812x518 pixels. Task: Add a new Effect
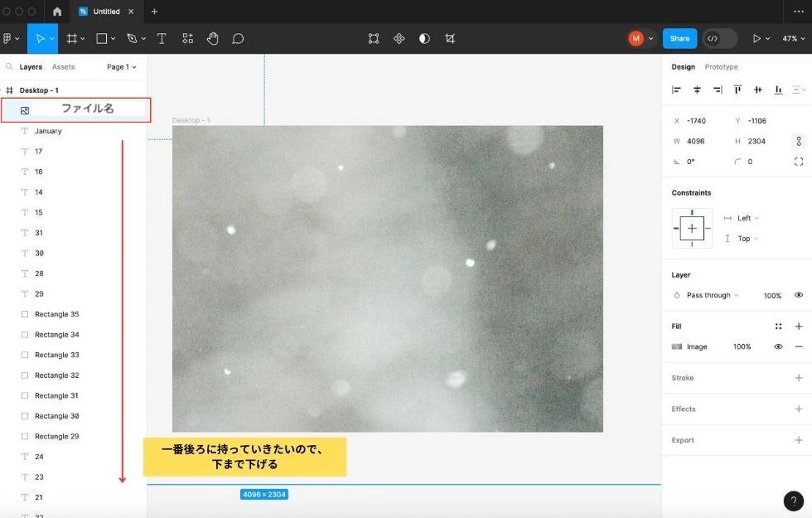799,409
